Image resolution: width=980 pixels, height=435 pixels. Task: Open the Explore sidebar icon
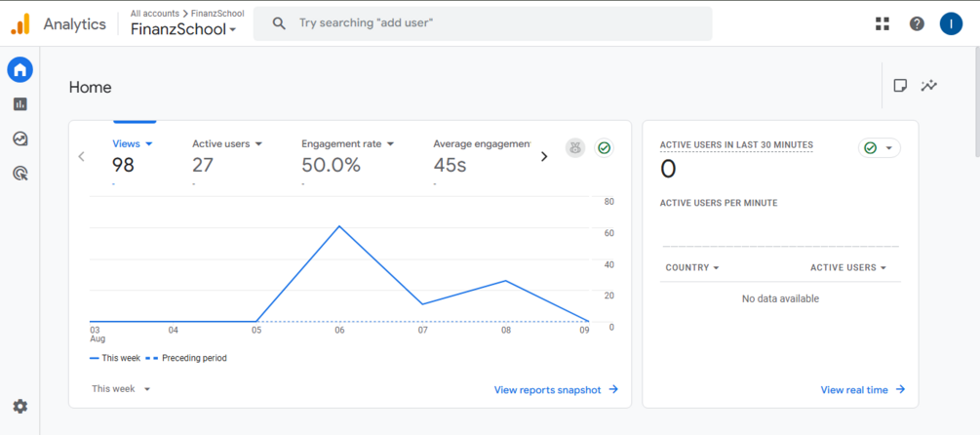tap(20, 139)
